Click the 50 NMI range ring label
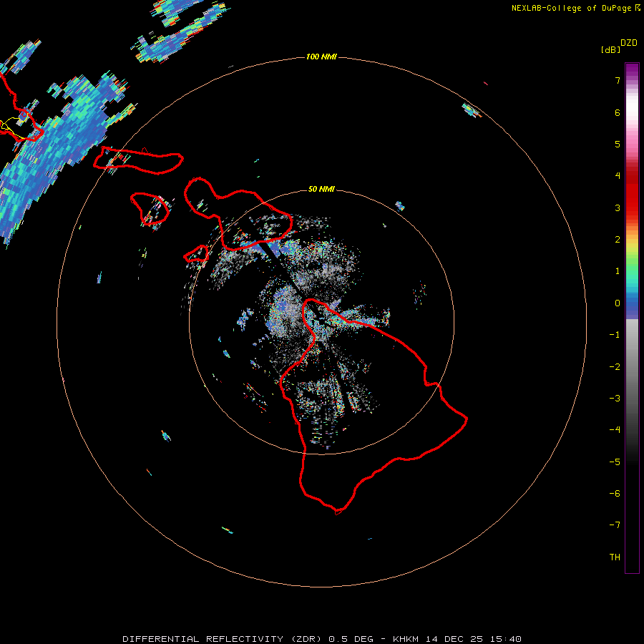Viewport: 644px width, 644px height. [321, 189]
